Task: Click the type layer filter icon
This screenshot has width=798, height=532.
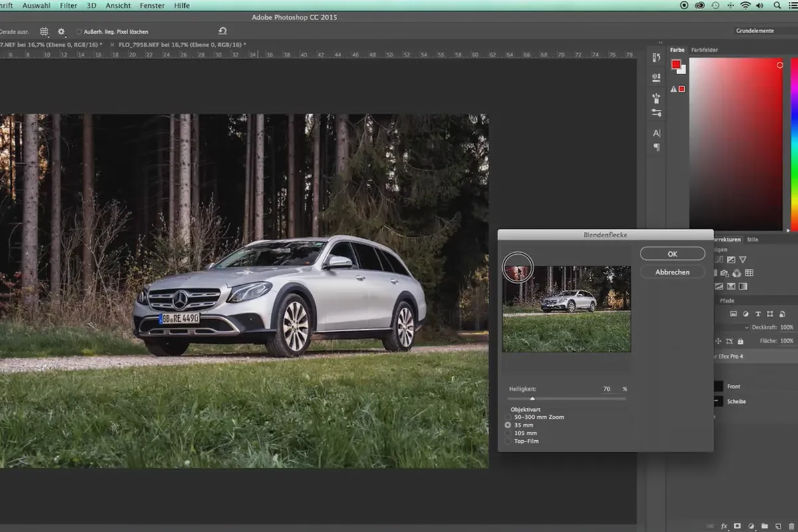Action: 757,313
